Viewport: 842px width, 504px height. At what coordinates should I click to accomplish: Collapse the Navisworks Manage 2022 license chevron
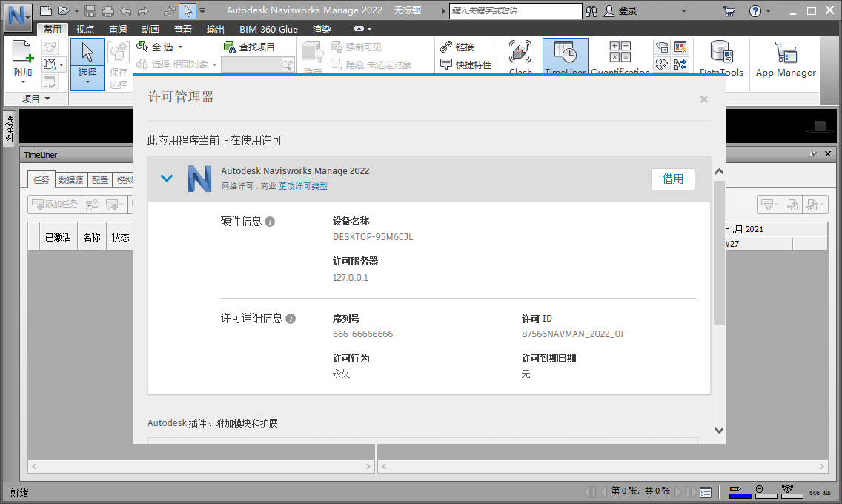pos(167,179)
